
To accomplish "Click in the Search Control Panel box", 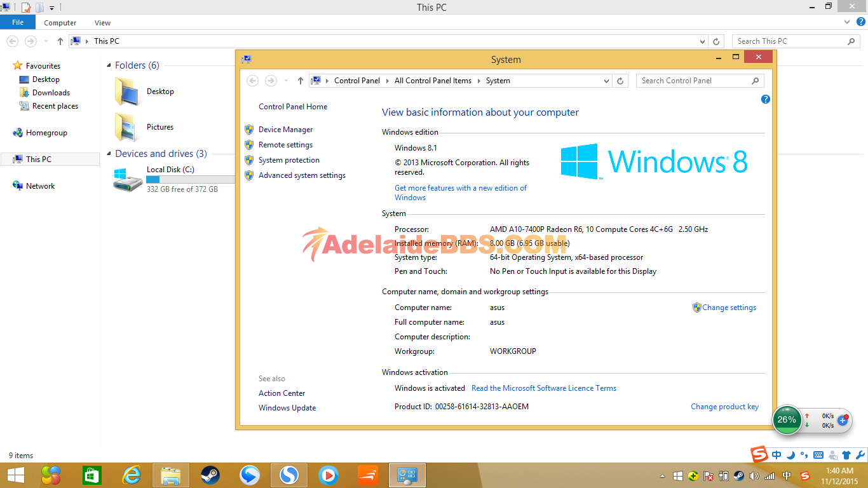I will click(693, 81).
